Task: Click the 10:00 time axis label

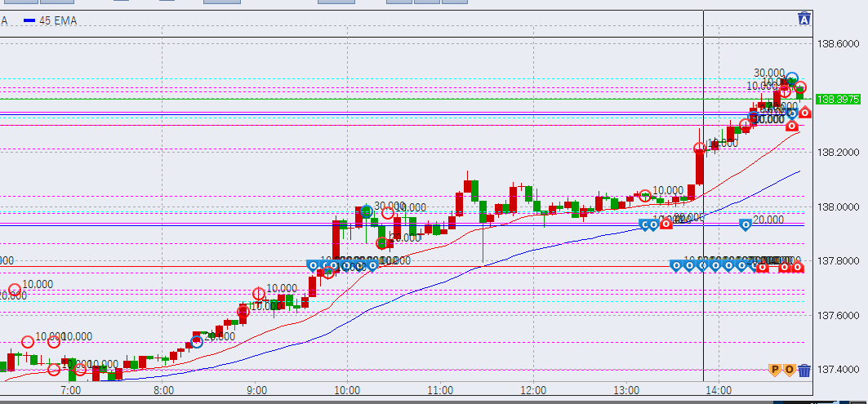Action: [x=348, y=391]
